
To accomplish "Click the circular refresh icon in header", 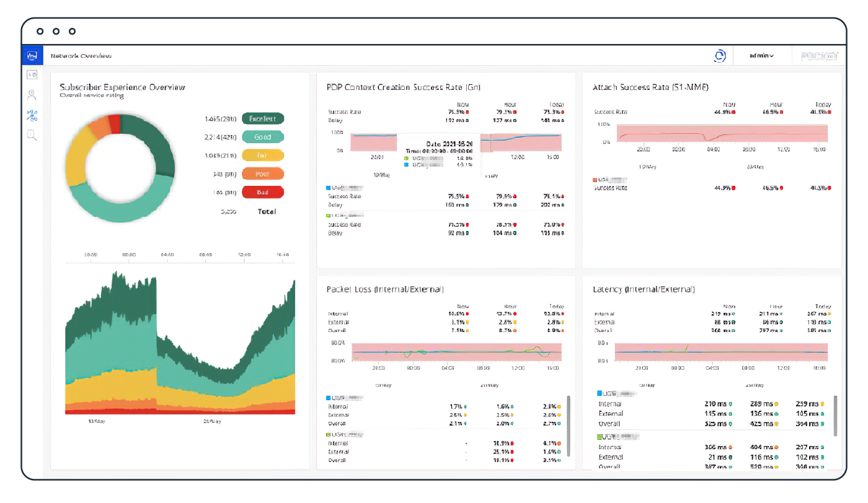I will 720,56.
